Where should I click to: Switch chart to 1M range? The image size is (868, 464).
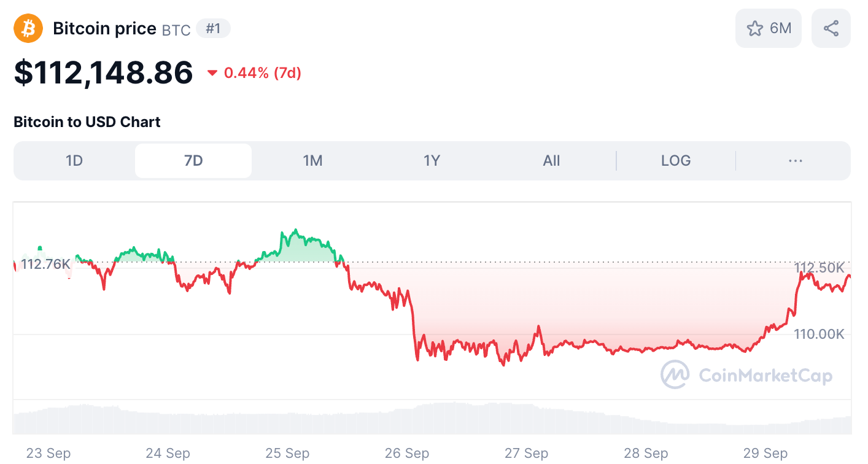click(x=312, y=161)
